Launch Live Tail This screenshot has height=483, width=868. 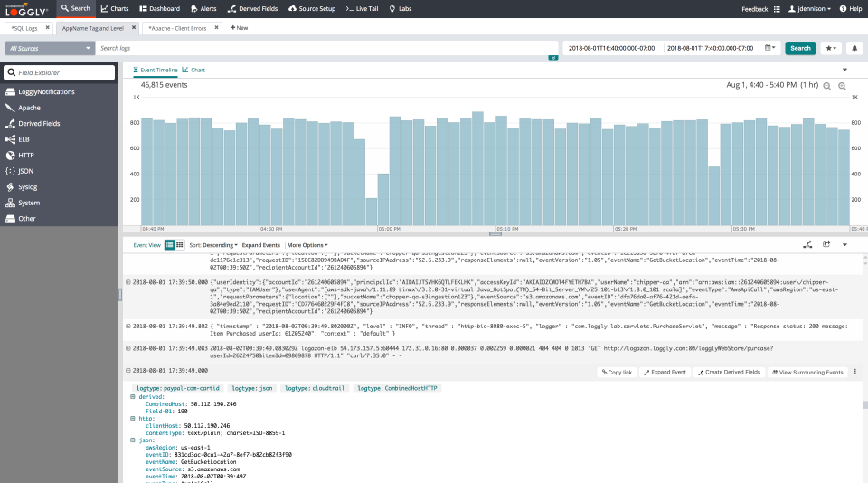362,8
